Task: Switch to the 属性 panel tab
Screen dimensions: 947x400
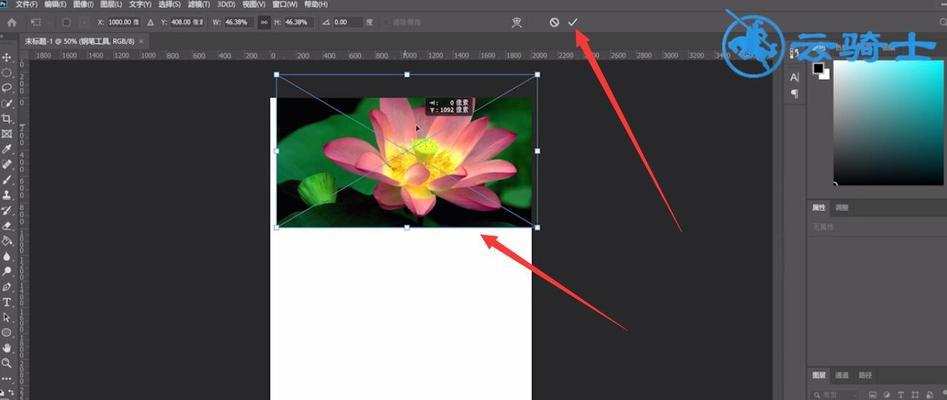Action: pos(819,207)
